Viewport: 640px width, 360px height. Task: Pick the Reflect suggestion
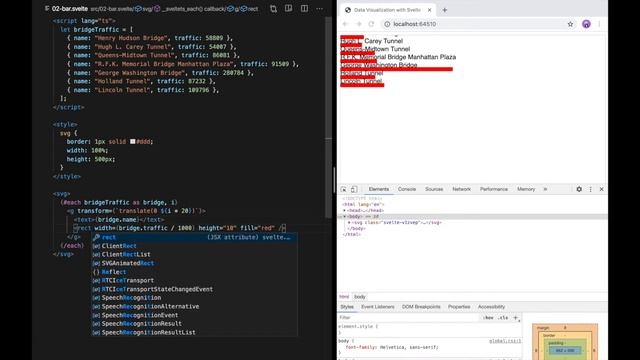coord(194,272)
